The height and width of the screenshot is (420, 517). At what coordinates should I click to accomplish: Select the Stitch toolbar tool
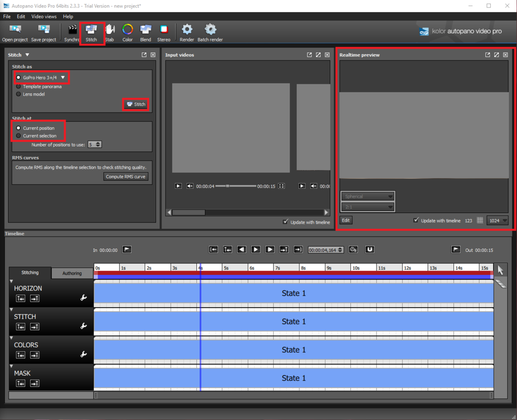(x=91, y=33)
